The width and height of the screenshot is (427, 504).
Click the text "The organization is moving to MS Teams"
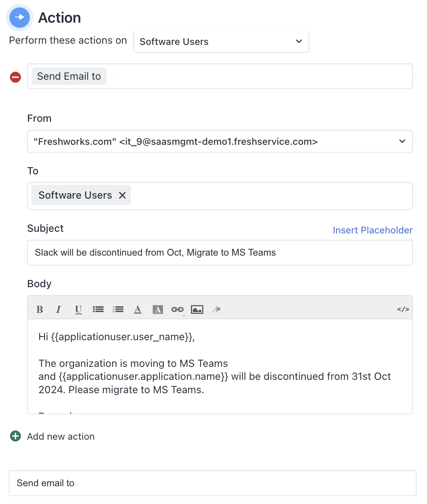(133, 363)
